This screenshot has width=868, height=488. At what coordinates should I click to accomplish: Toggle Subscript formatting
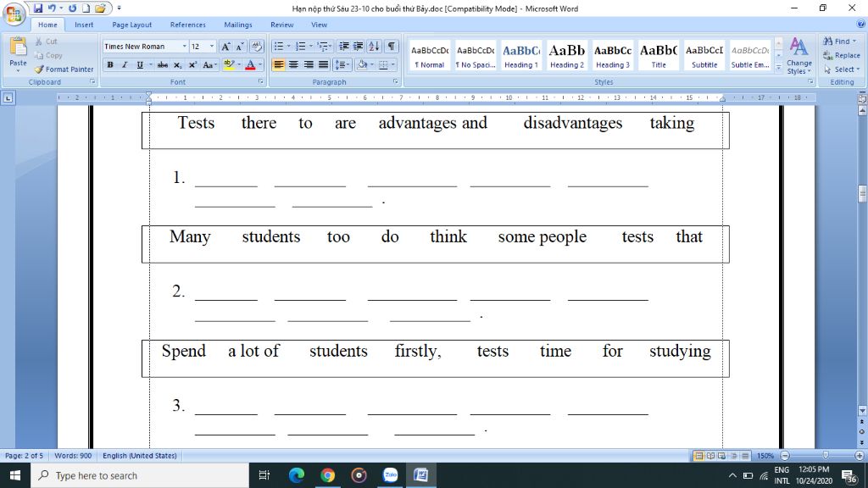177,64
